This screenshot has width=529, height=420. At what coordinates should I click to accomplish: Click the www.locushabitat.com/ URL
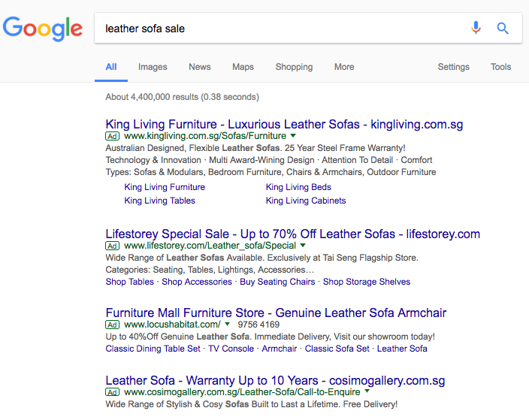pyautogui.click(x=172, y=325)
